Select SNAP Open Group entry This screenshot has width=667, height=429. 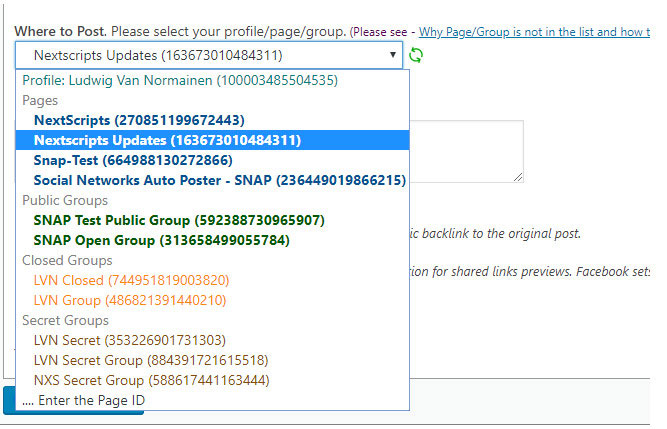pos(161,240)
